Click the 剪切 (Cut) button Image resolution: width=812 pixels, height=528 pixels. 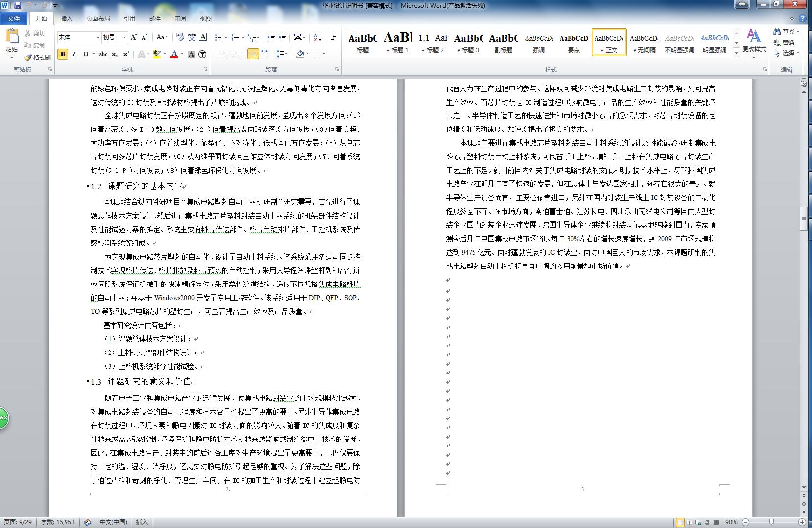(x=35, y=33)
